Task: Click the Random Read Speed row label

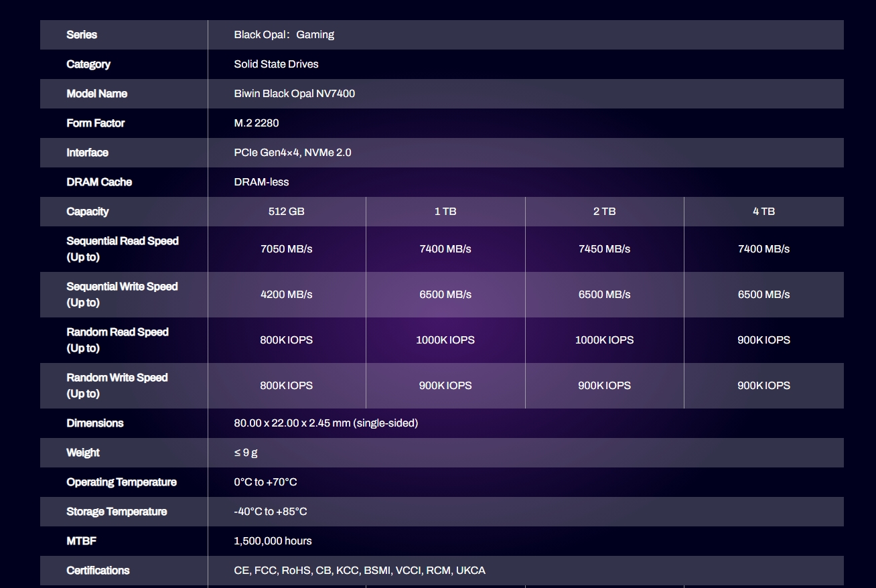Action: 117,340
